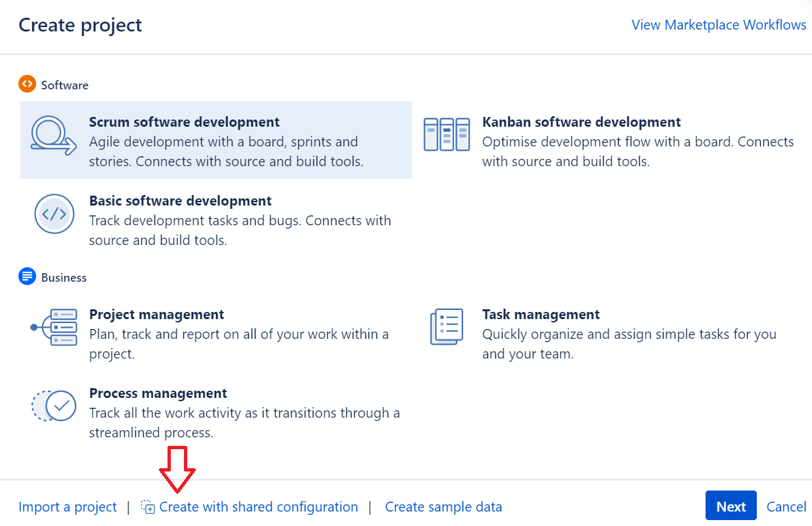Image resolution: width=812 pixels, height=526 pixels.
Task: Click the Basic software development code icon
Action: (x=55, y=214)
